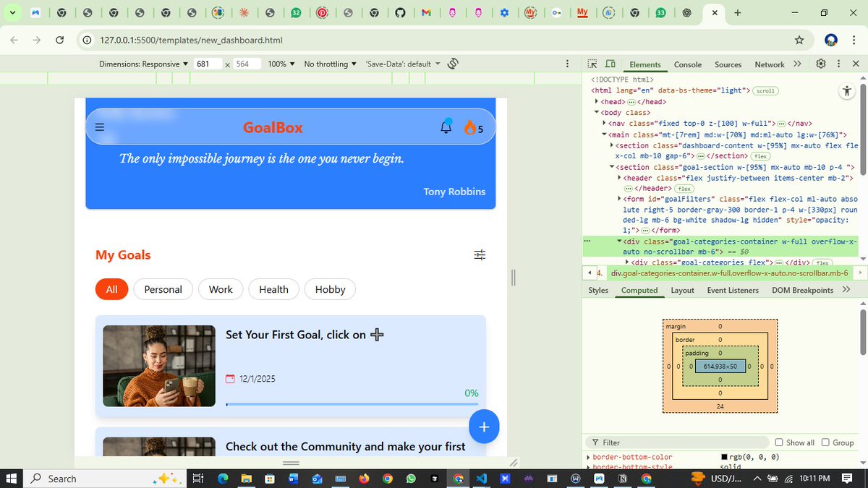Click the viewport width field showing 681
868x488 pixels.
point(207,64)
